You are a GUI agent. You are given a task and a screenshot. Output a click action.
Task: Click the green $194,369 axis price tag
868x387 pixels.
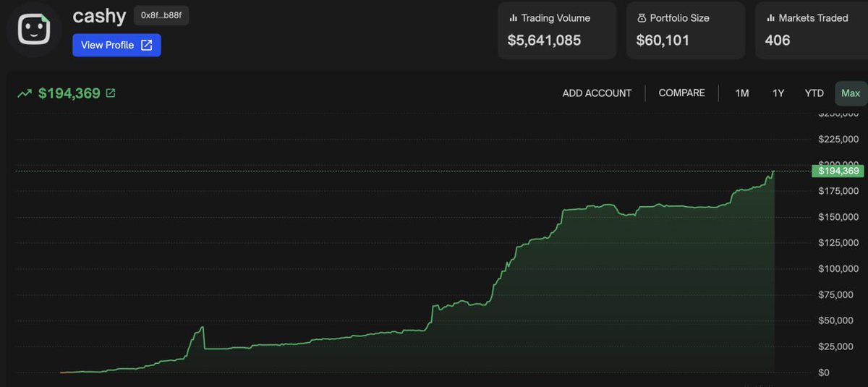(838, 171)
